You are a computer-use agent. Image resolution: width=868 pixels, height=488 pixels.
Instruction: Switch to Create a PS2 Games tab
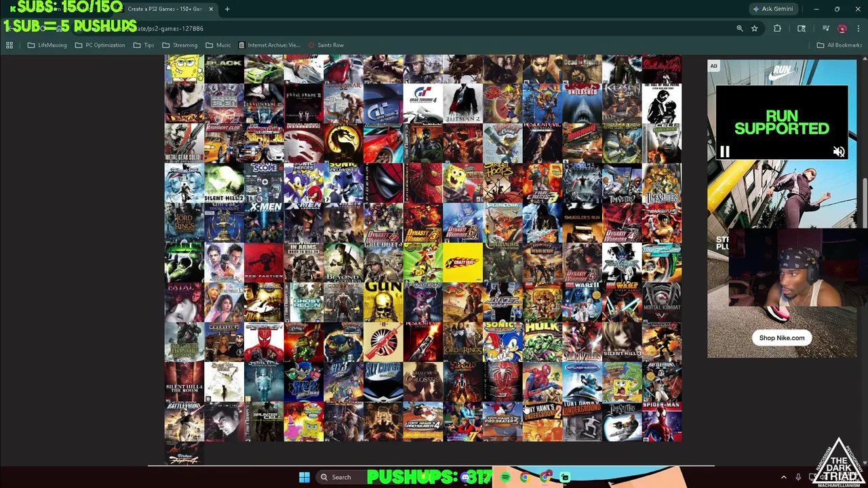point(165,9)
